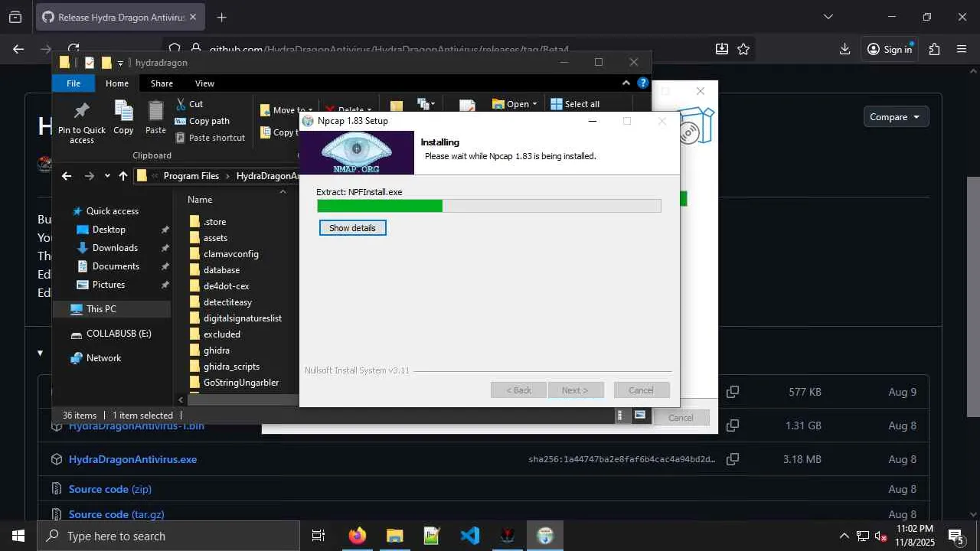Open the Open dropdown arrow in ribbon

[534, 104]
